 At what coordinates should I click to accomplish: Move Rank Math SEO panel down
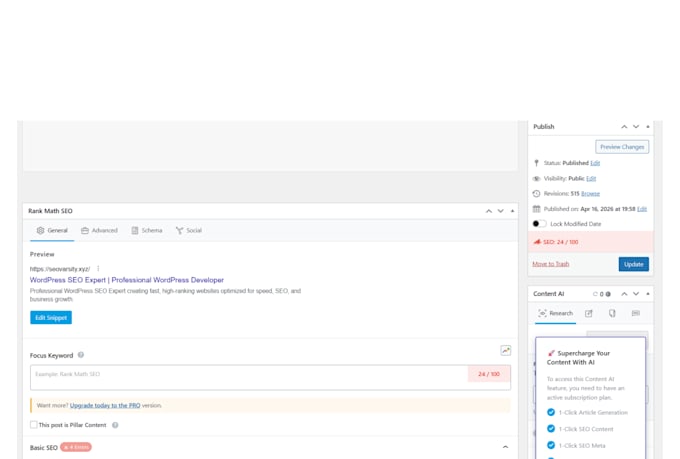click(x=500, y=211)
